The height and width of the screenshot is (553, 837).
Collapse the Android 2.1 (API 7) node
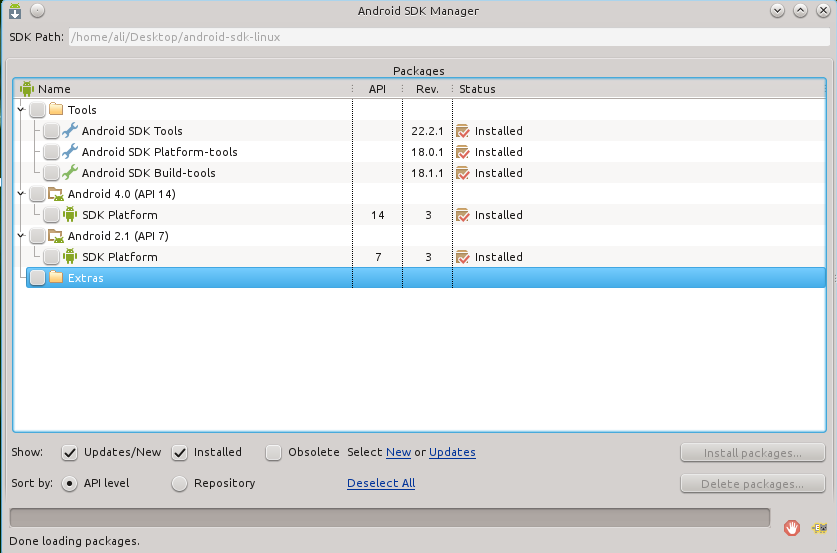click(21, 235)
